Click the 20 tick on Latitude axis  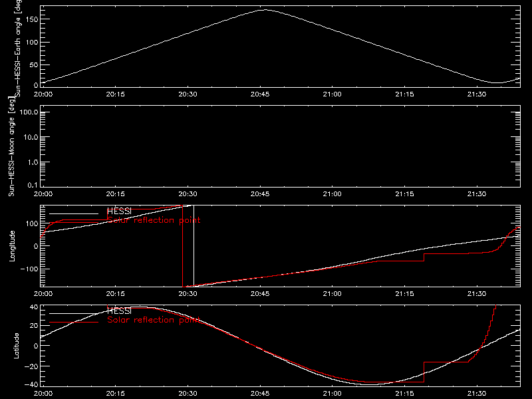(x=35, y=325)
